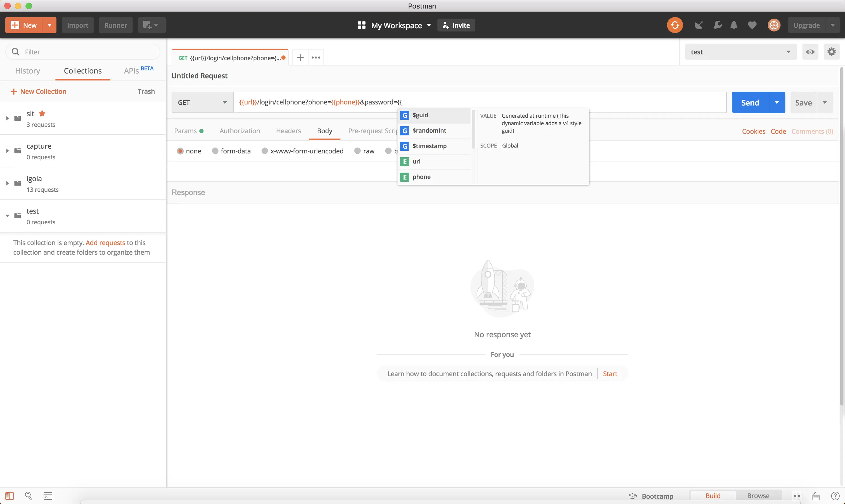Click the Send button
Image resolution: width=845 pixels, height=504 pixels.
(x=750, y=103)
